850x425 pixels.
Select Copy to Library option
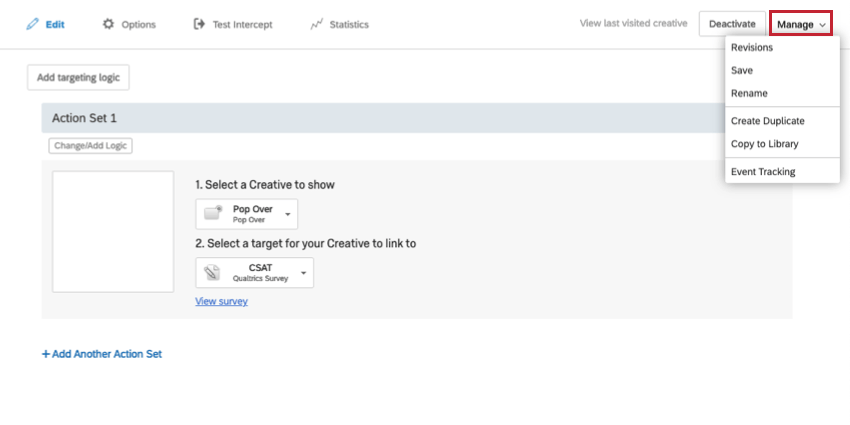tap(764, 144)
